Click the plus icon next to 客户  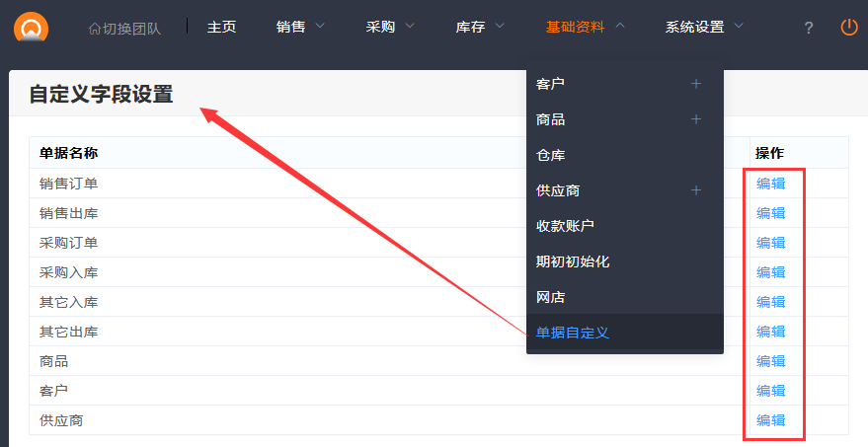click(696, 84)
